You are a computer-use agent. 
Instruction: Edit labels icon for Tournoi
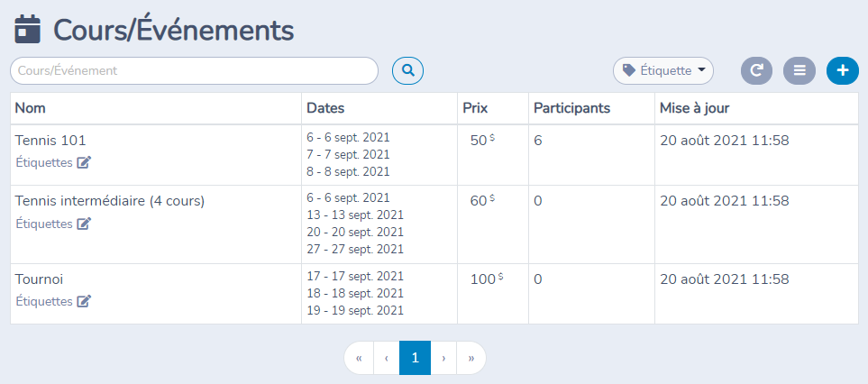click(x=84, y=301)
